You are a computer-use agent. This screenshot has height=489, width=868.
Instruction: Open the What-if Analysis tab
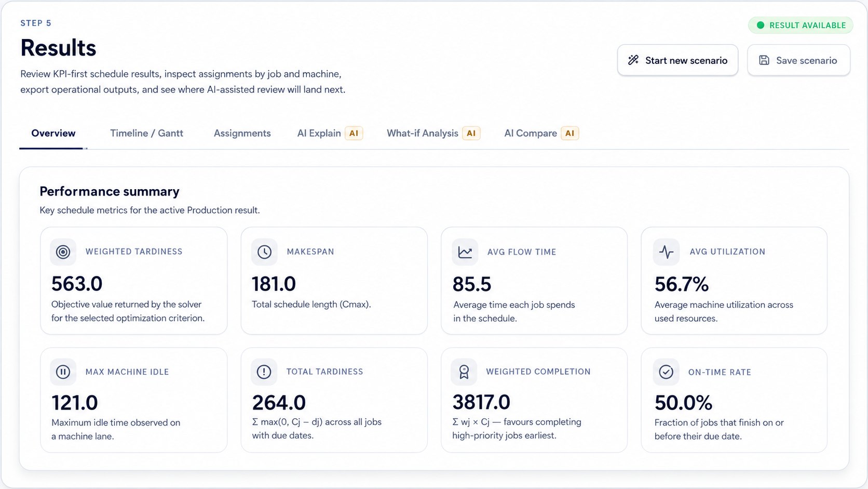point(433,133)
